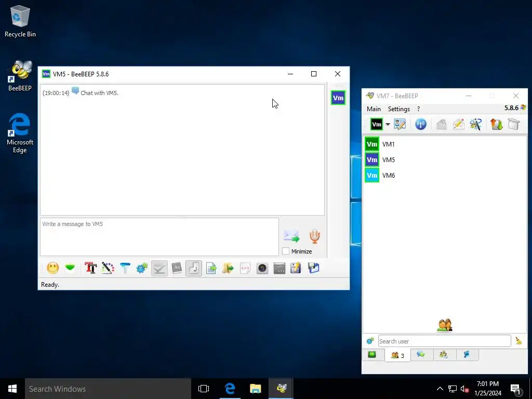Click the group with wand icon

(x=476, y=124)
